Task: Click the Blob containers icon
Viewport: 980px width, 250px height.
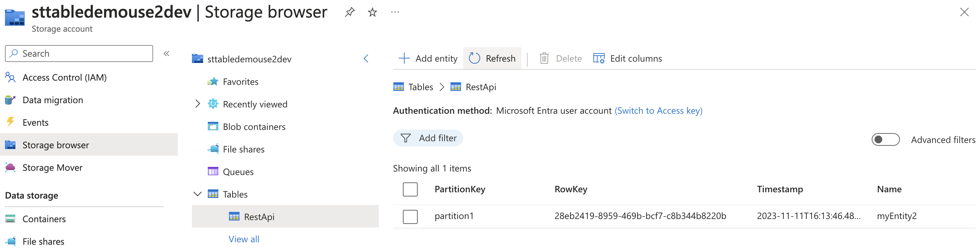Action: (213, 126)
